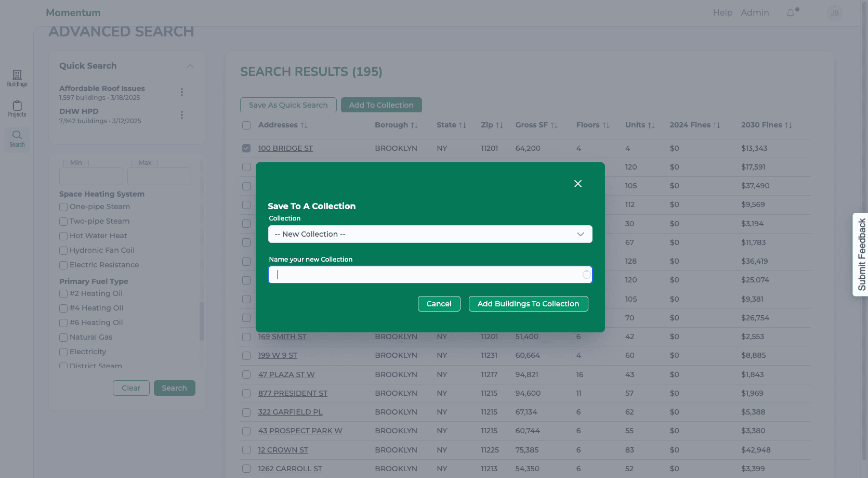Screen dimensions: 868x478
Task: Close the Save To A Collection dialog
Action: pos(577,184)
